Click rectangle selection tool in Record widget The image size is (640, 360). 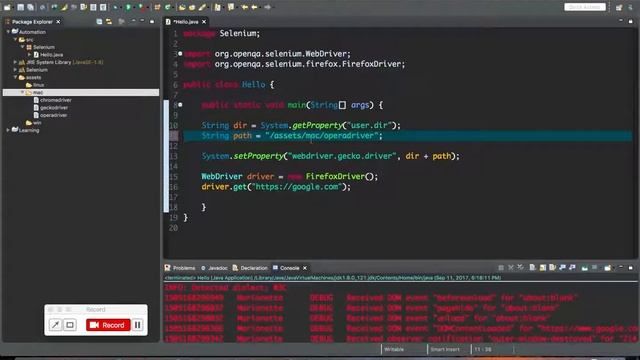coord(70,325)
